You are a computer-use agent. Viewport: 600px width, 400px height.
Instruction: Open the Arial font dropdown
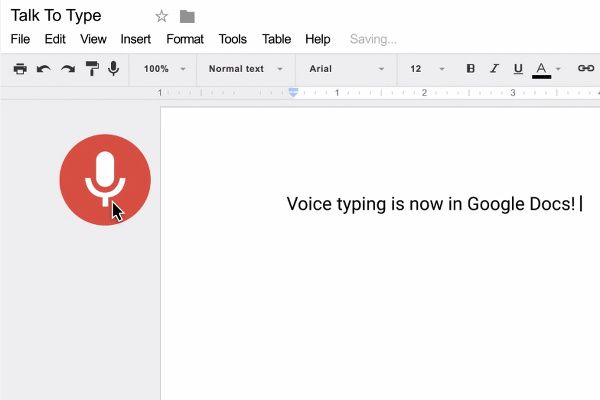coord(346,69)
